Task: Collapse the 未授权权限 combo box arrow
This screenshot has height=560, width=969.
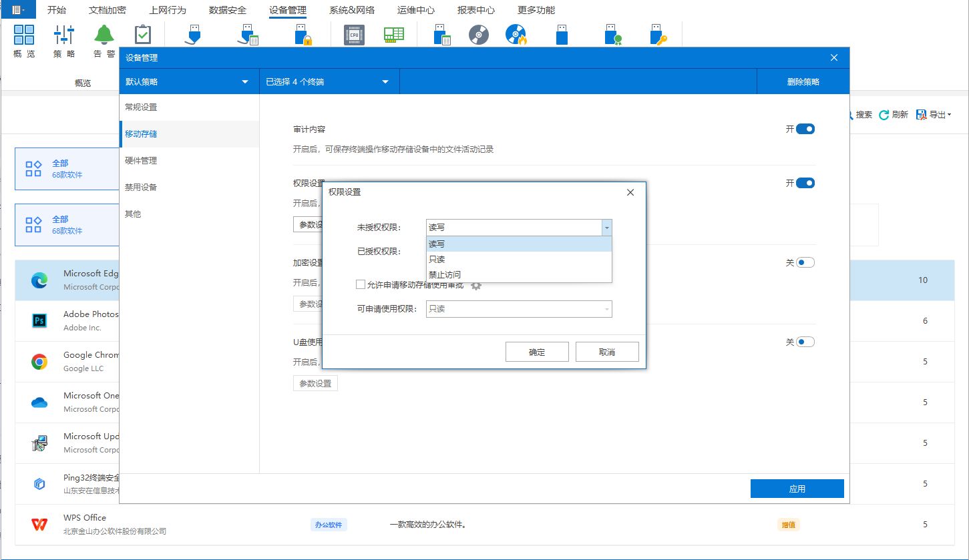Action: click(606, 228)
